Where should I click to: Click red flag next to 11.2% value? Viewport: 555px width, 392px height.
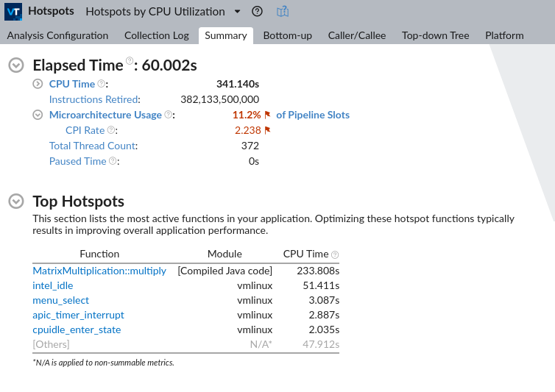(268, 115)
